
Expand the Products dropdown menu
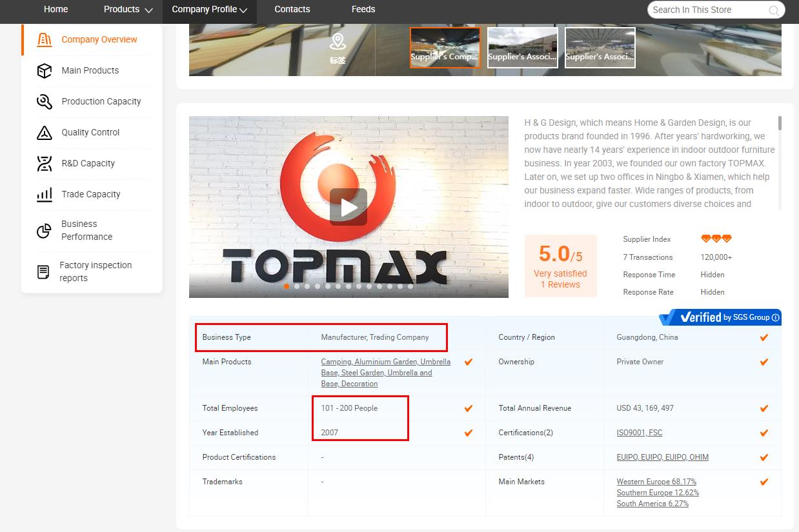(x=128, y=9)
